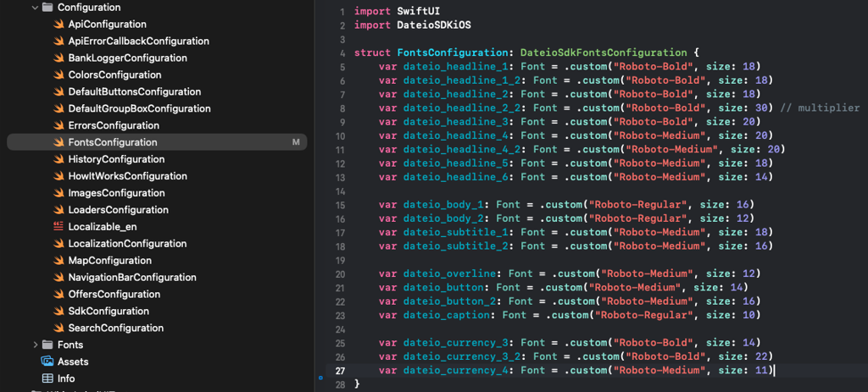Click the "FontsConfiguration" struct name in code
Viewport: 868px width, 392px height.
point(453,53)
